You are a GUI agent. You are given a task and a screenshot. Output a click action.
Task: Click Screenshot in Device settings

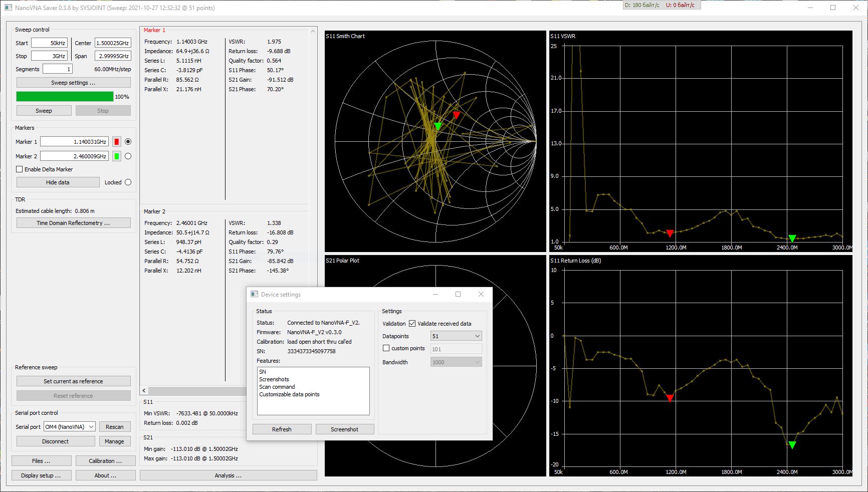pyautogui.click(x=345, y=429)
